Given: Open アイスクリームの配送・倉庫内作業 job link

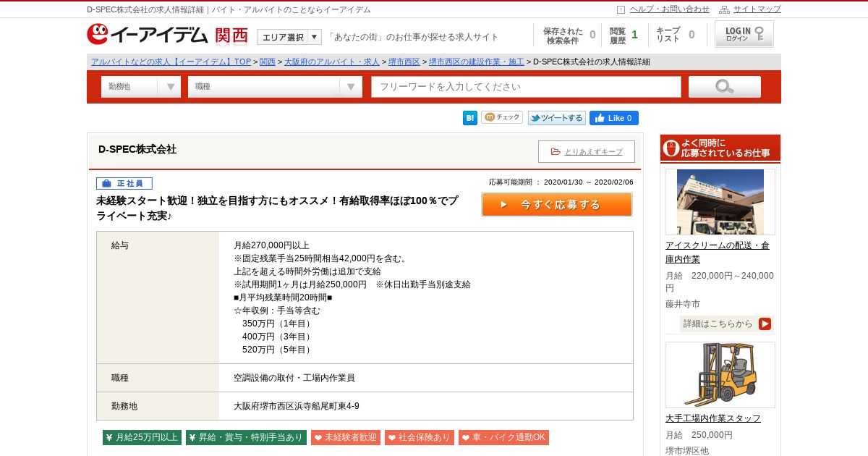Looking at the screenshot, I should point(718,252).
